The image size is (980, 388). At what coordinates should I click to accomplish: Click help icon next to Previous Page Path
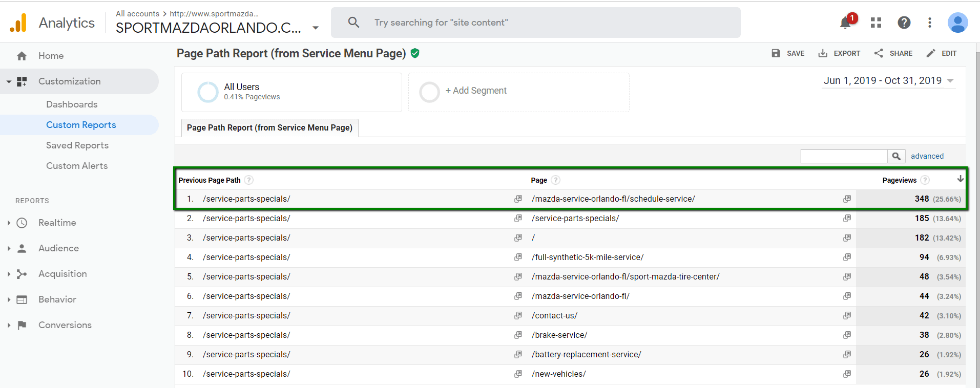249,180
